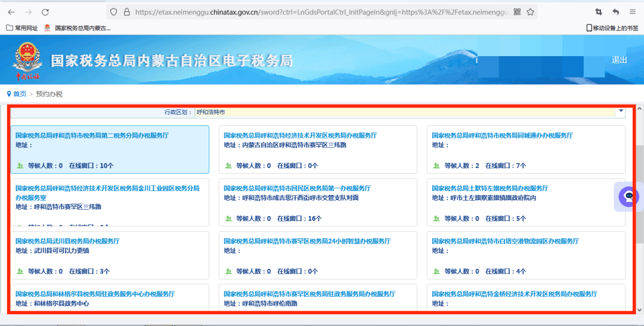
Task: Click address 呼市土左旗察素旗镇旗政府院内
Action: (x=493, y=198)
